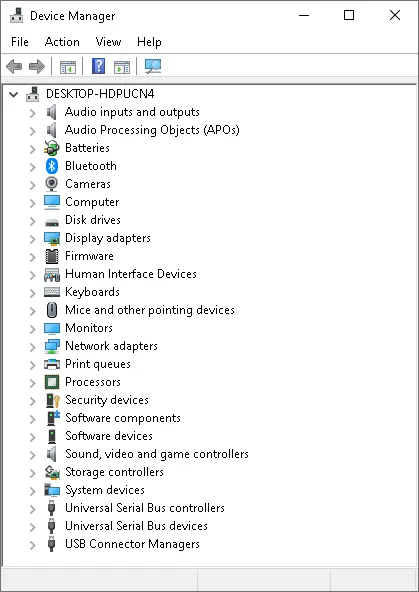This screenshot has height=592, width=419.
Task: Click Show/Hide Console Tree toolbar icon
Action: point(68,67)
